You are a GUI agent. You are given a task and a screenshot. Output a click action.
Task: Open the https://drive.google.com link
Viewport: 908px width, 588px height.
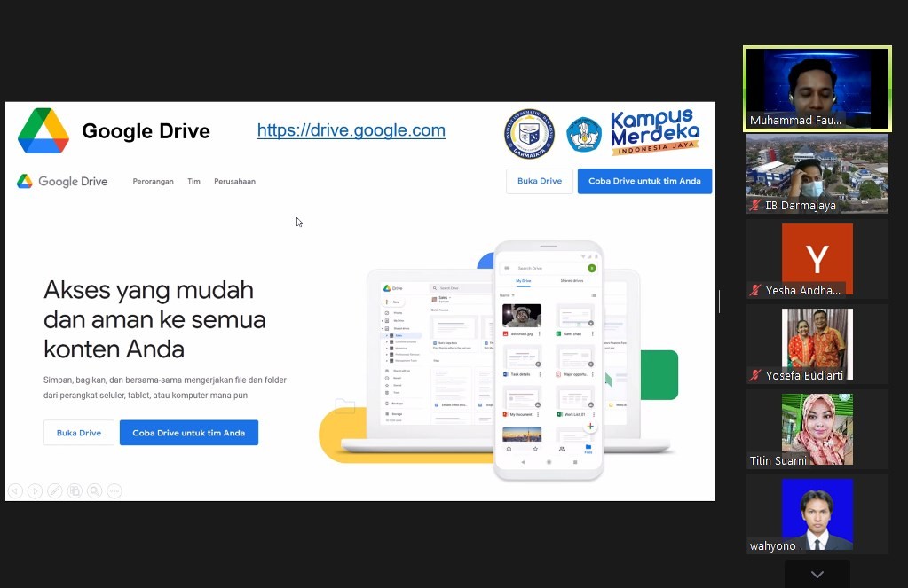[x=351, y=130]
